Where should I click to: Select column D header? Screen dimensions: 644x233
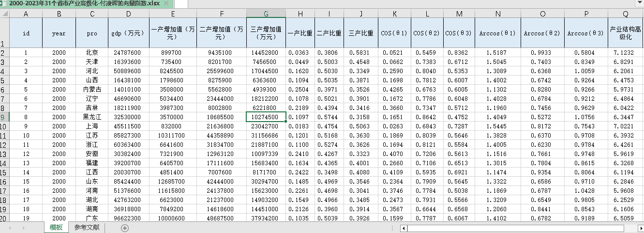[128, 14]
